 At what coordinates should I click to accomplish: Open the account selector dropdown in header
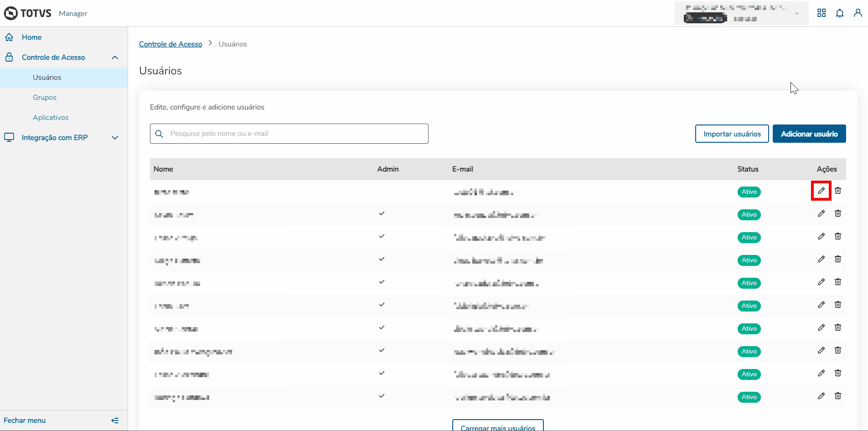pos(797,14)
